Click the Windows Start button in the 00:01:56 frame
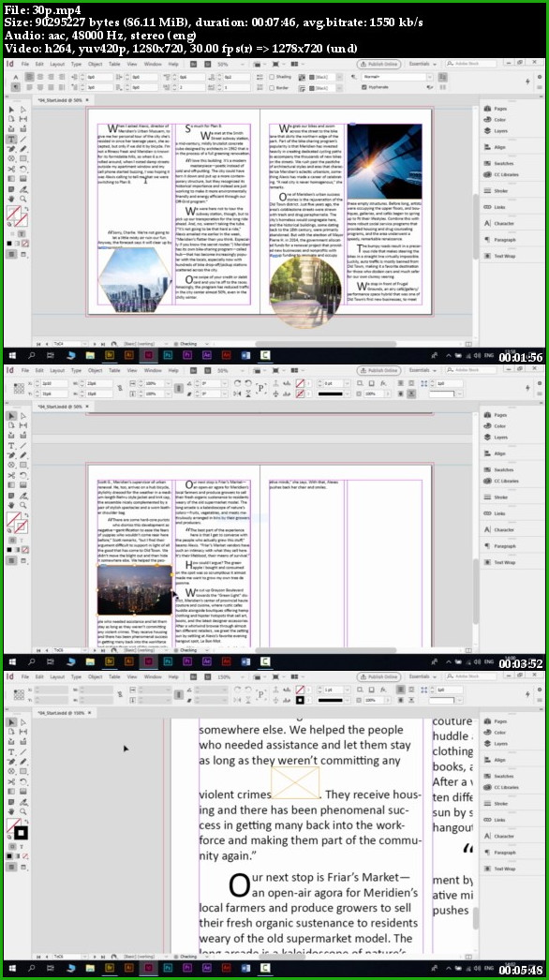 12,355
